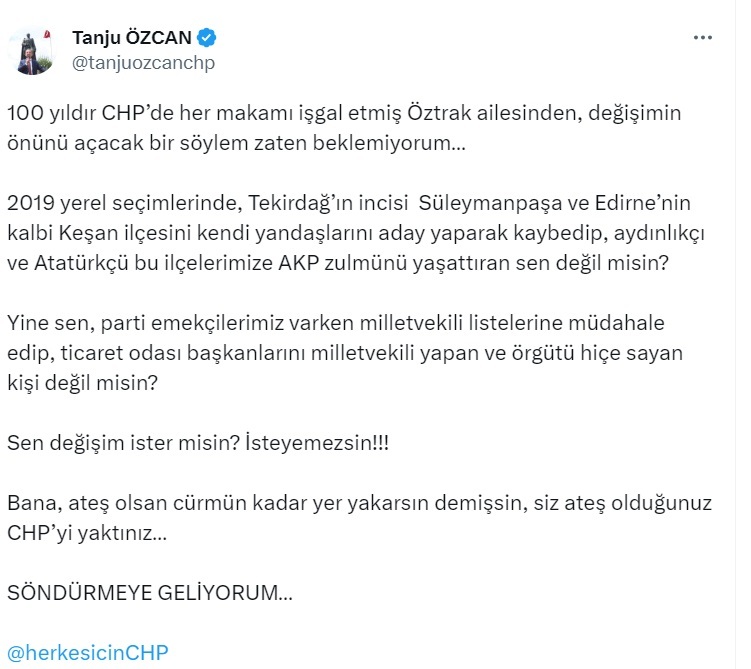Open the three-dot more options menu
This screenshot has height=669, width=751.
tap(702, 37)
